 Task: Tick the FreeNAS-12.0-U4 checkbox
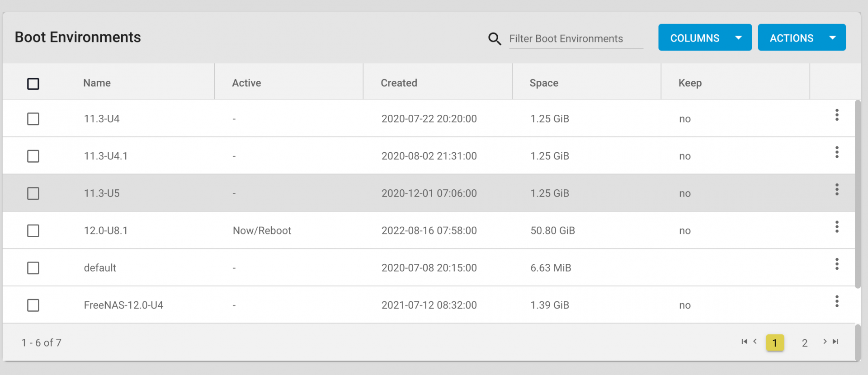coord(33,305)
